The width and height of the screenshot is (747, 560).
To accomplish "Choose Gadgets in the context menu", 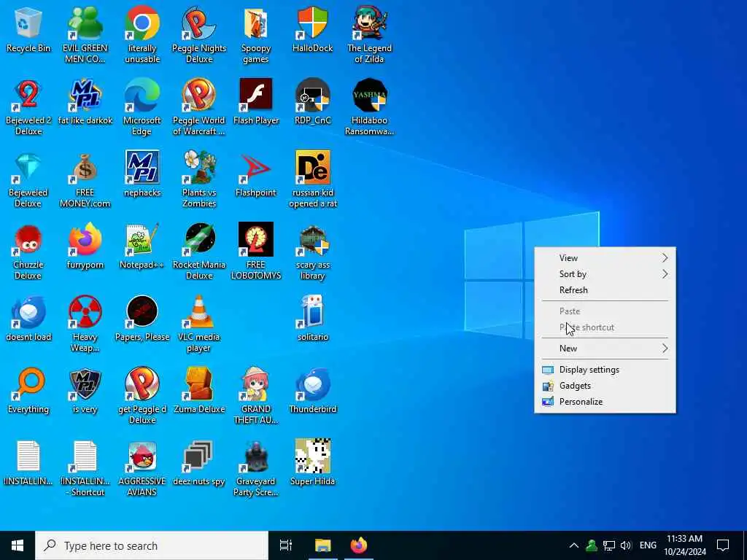I will point(605,386).
